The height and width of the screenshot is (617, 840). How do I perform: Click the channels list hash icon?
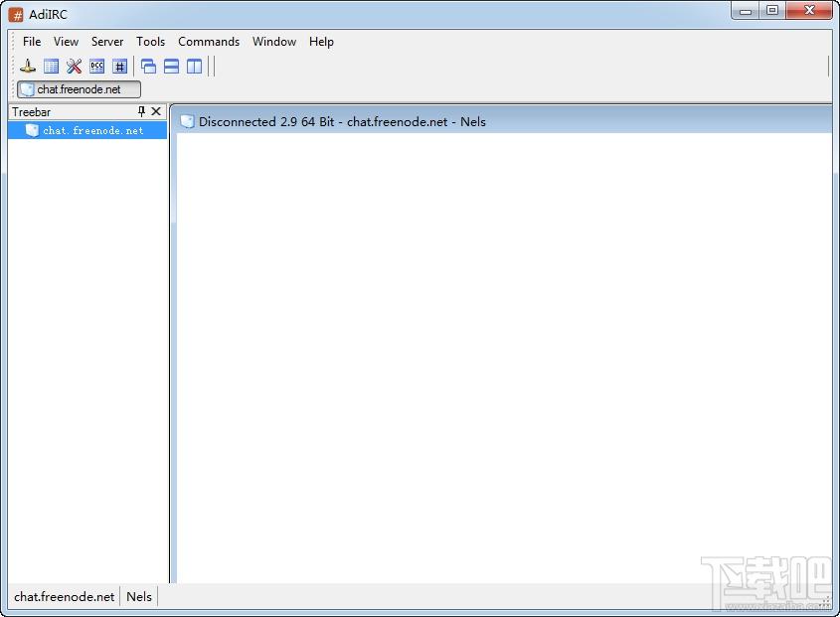point(120,67)
